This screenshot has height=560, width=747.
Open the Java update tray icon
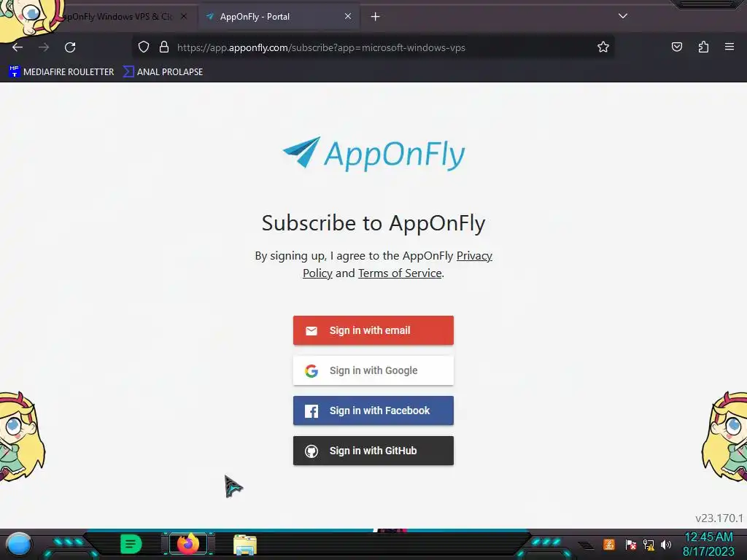608,544
